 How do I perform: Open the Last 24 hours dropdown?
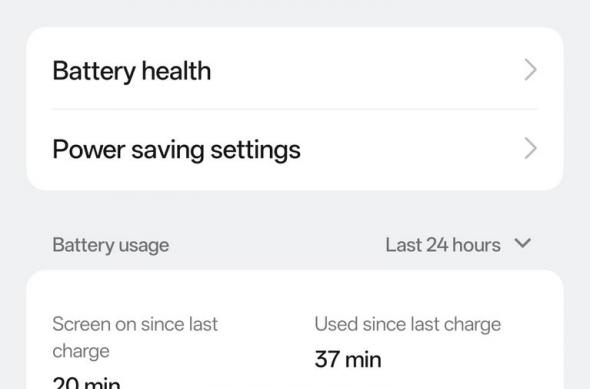(458, 245)
